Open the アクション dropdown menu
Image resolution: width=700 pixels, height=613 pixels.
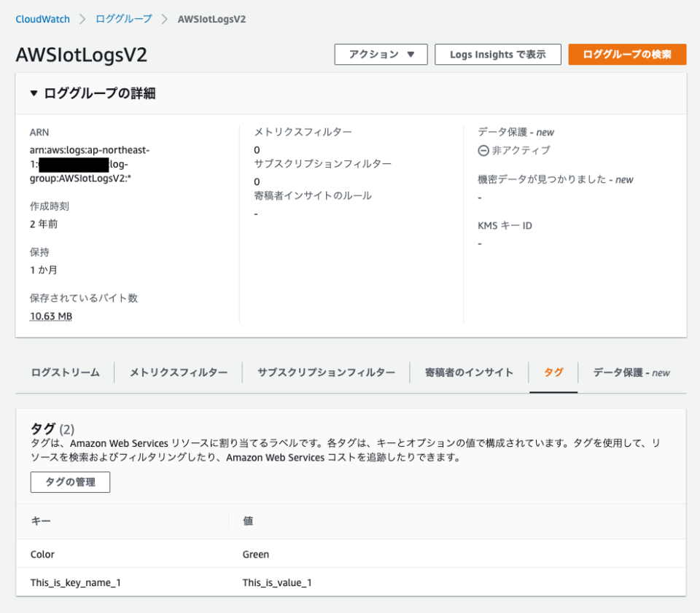click(x=381, y=54)
